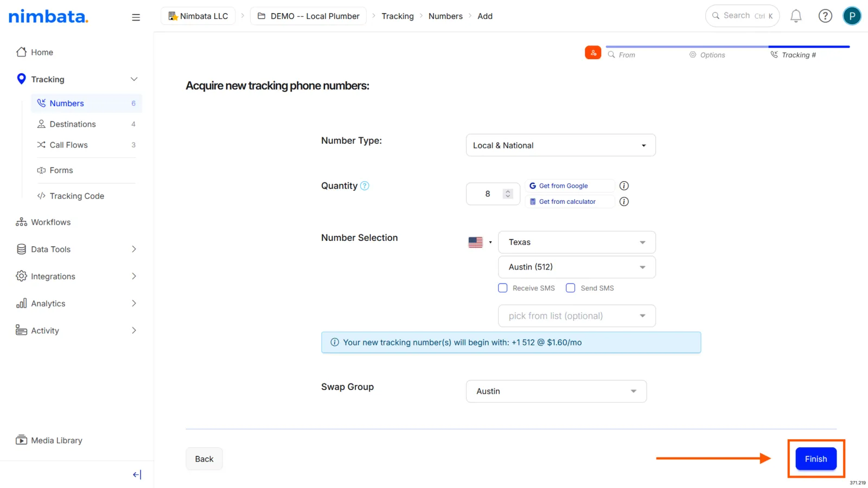Enable the Send SMS checkbox
The image size is (868, 488).
pos(570,288)
